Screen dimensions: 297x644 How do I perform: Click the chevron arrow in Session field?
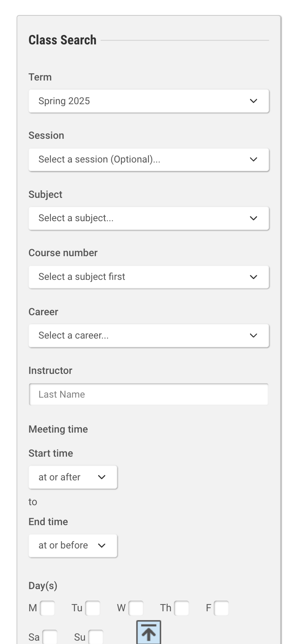(254, 159)
